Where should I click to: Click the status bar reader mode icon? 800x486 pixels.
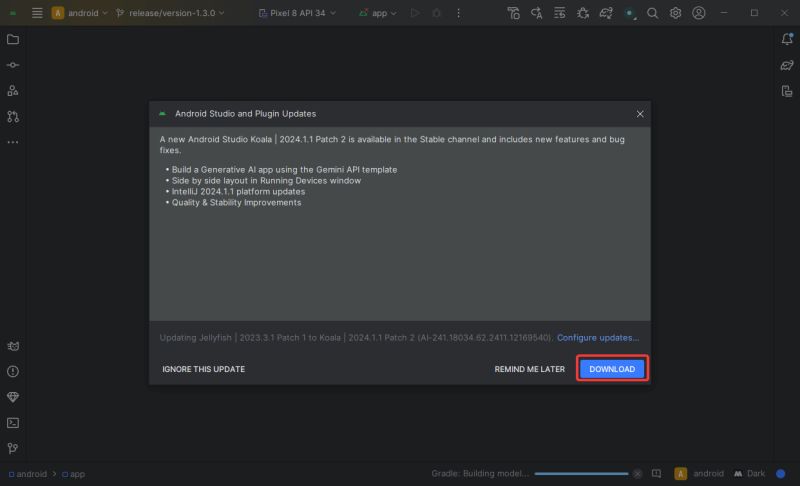click(657, 474)
